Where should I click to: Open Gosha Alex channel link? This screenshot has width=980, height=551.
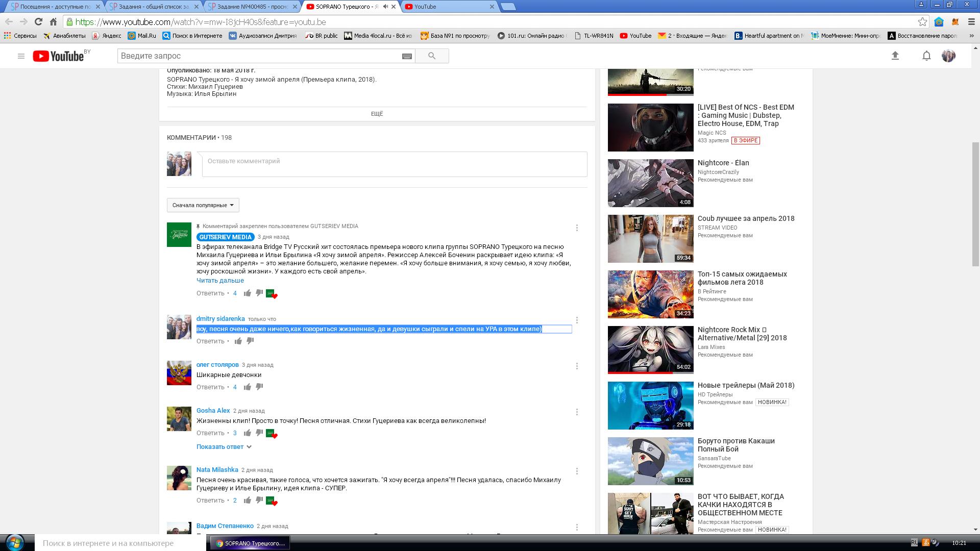[x=213, y=411]
